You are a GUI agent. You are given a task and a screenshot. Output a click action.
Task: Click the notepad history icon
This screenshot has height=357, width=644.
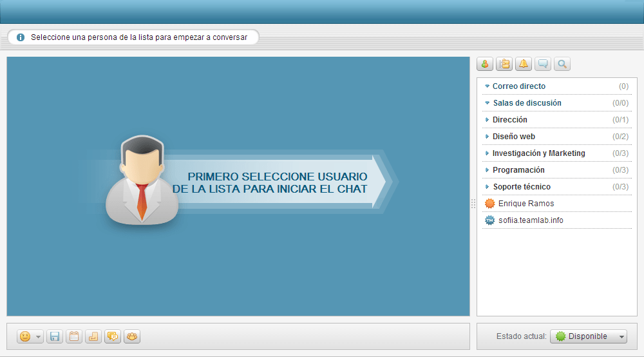pyautogui.click(x=74, y=336)
